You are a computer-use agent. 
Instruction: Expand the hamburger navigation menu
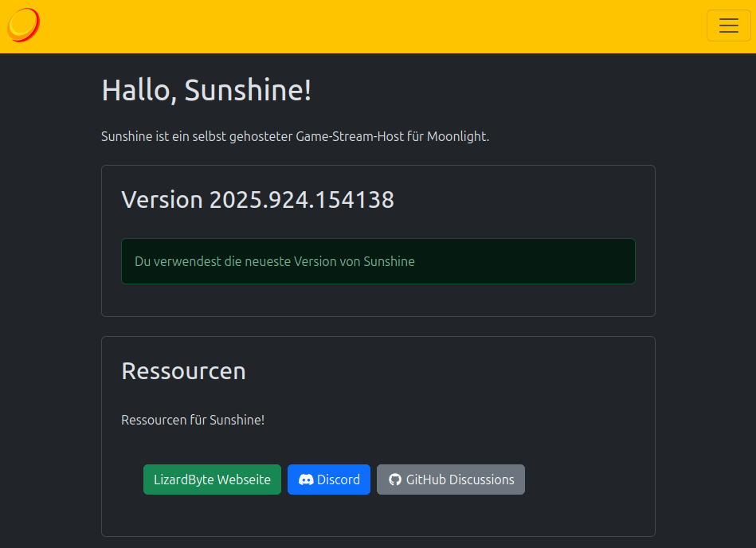[x=728, y=25]
